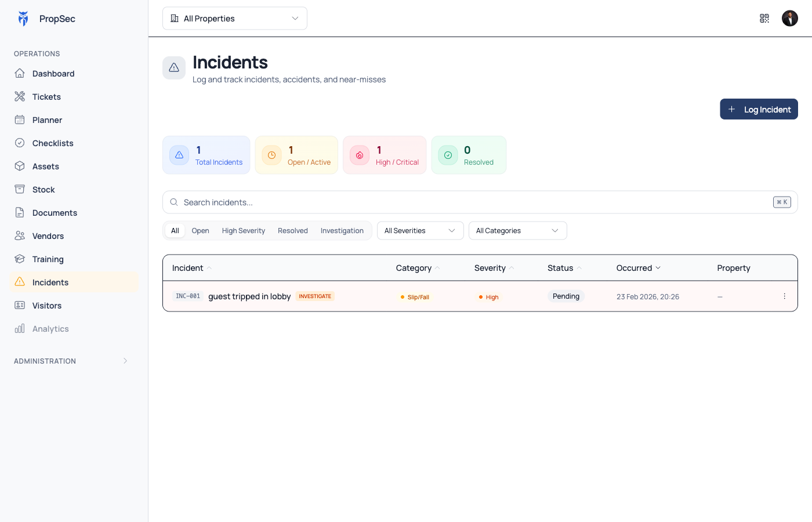
Task: Click the Slip/Fall category tag
Action: [x=415, y=297]
